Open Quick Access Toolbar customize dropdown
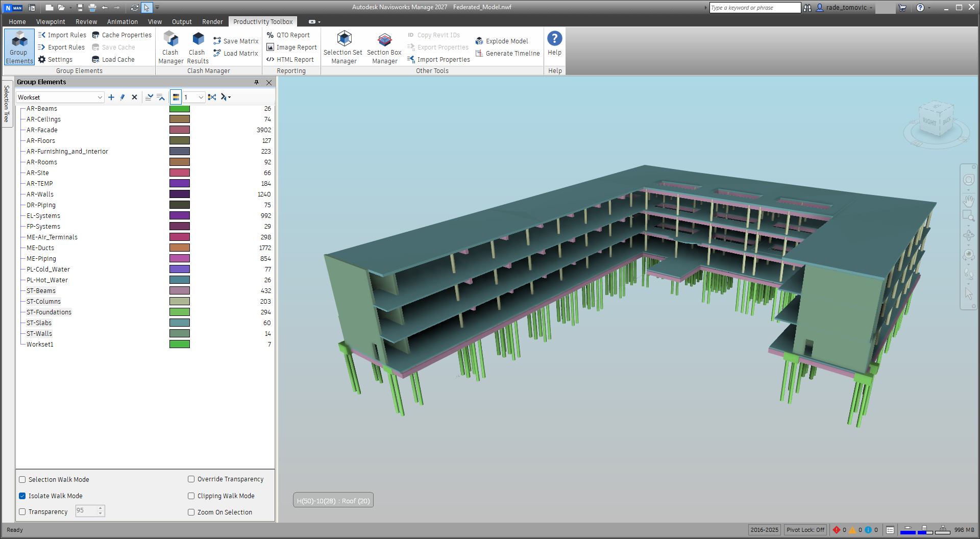 (x=157, y=8)
